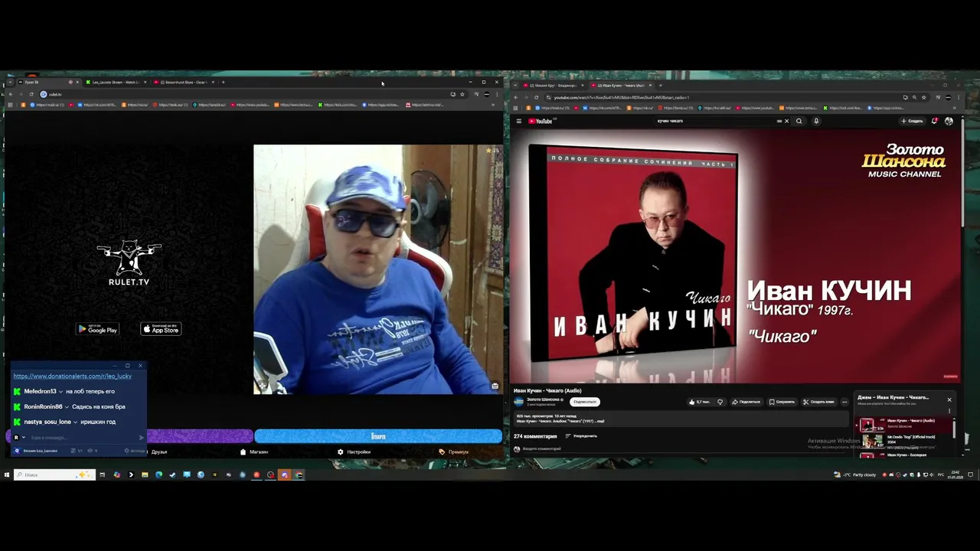Open Премиум section on rulet.tv
Viewport: 980px width, 551px height.
coord(453,452)
